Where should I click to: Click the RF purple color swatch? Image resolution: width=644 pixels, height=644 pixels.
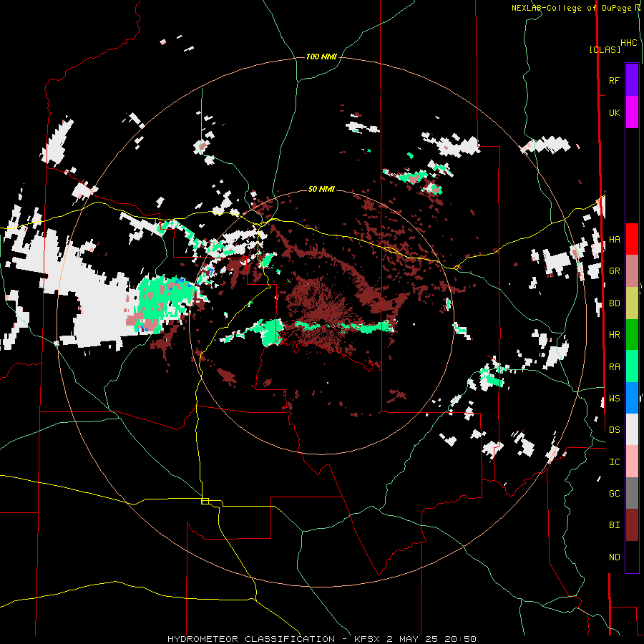632,80
